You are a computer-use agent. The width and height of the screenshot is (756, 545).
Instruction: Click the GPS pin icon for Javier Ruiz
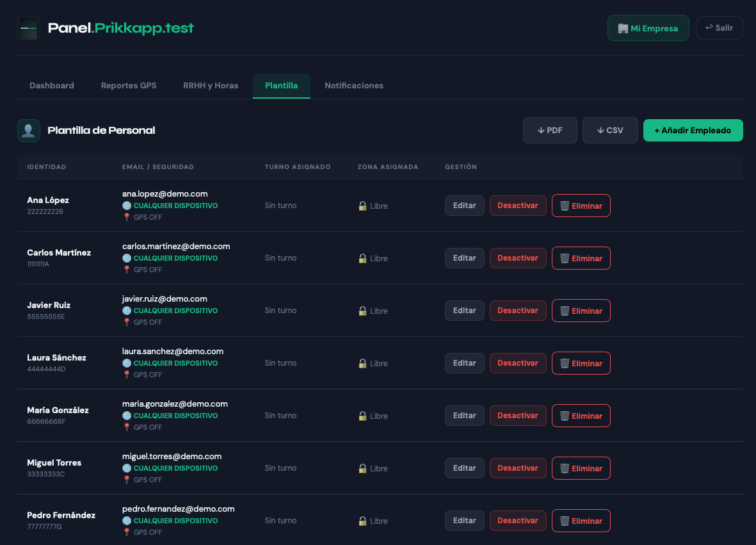[x=127, y=323]
